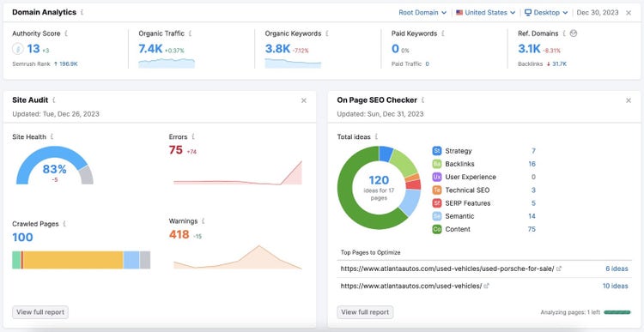Open external link icon for used-vehicles URL
This screenshot has width=644, height=332.
point(487,286)
